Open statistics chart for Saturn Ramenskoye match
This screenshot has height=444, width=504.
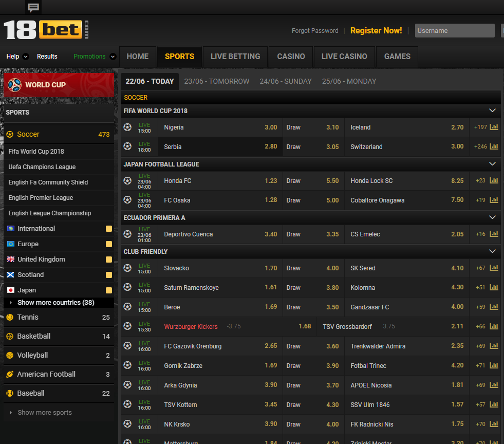click(494, 287)
